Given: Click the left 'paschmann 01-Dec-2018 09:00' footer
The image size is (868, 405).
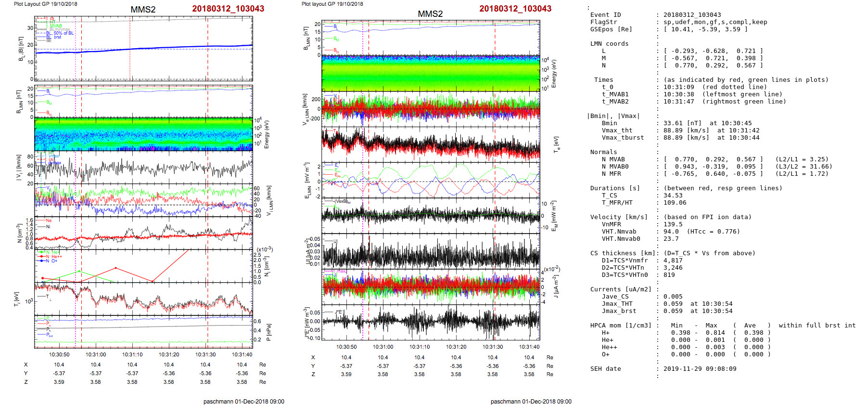Looking at the screenshot, I should pos(244,402).
